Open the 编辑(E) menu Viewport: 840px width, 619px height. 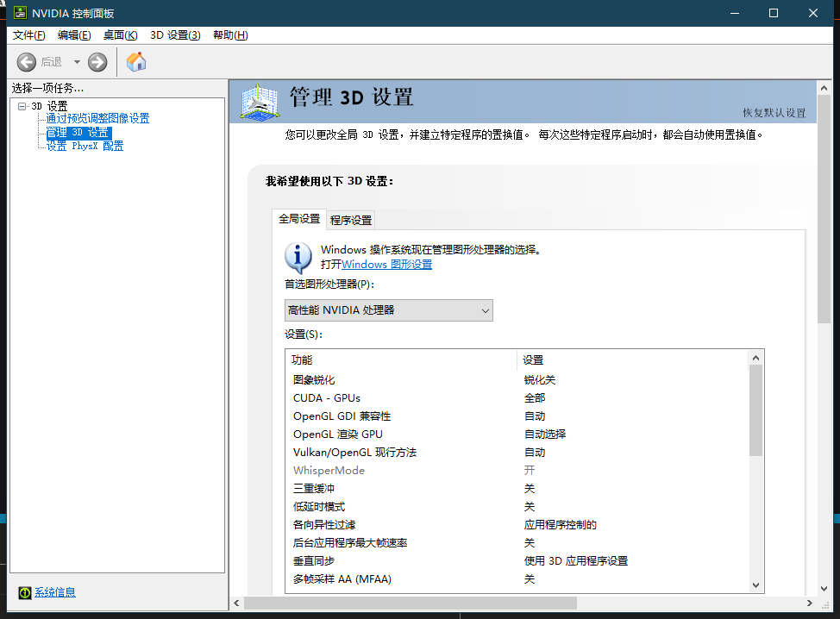pos(74,34)
